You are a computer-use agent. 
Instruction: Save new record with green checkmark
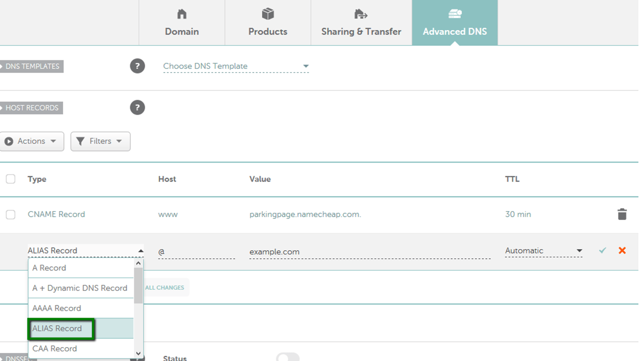602,251
